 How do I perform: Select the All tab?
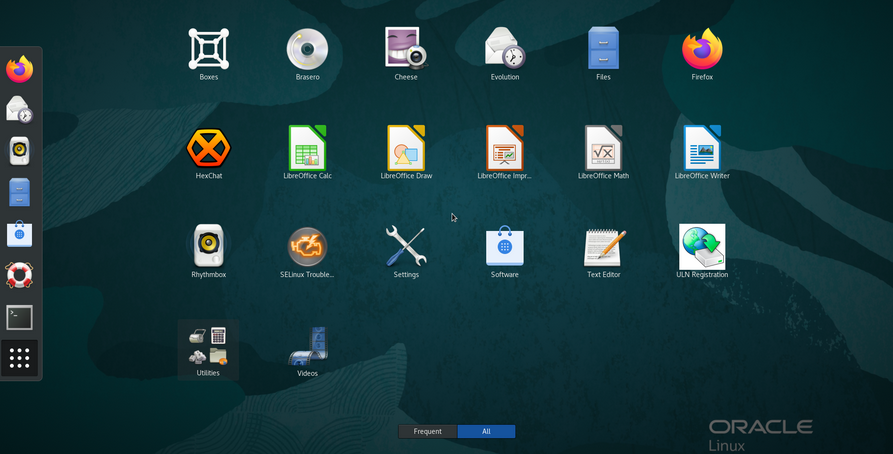pos(486,431)
